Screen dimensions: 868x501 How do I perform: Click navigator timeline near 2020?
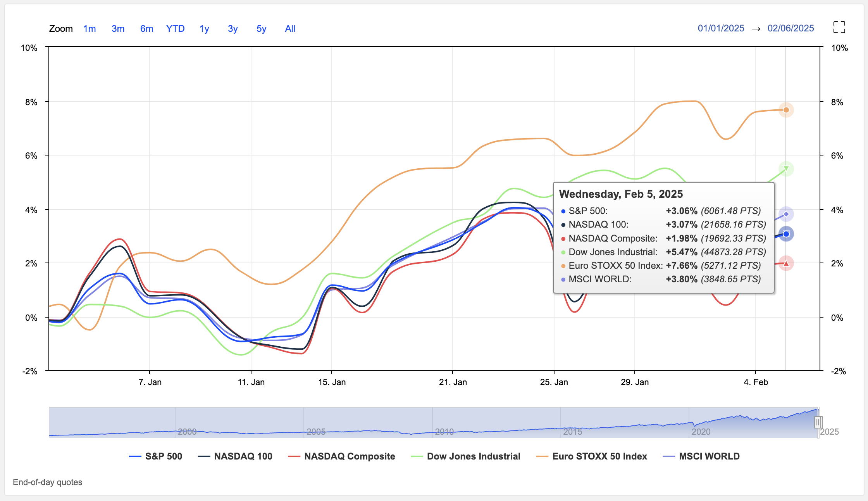[701, 432]
